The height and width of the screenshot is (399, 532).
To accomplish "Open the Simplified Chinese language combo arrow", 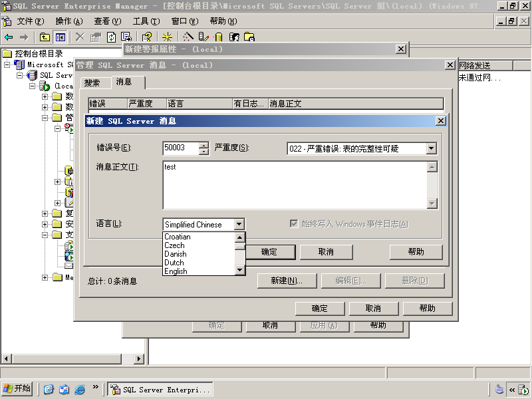I will pyautogui.click(x=239, y=224).
